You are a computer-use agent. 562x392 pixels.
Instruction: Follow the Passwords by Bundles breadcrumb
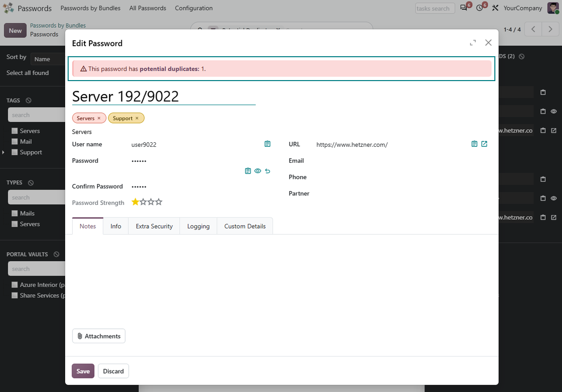pos(58,25)
